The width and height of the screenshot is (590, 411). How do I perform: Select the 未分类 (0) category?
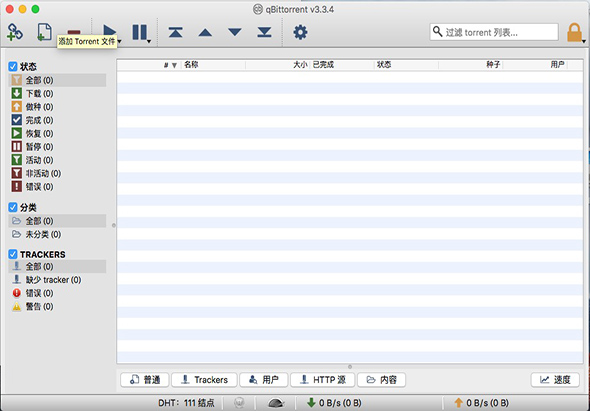[x=57, y=234]
